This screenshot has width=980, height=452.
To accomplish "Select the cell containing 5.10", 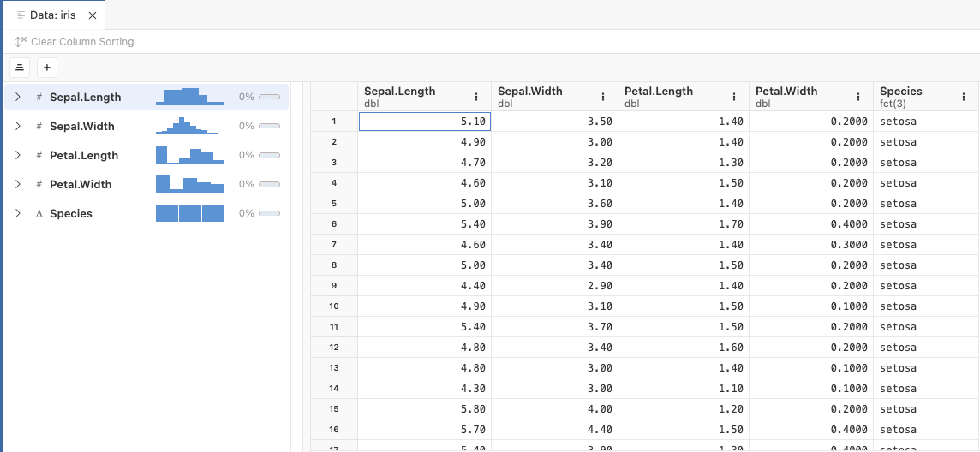I will coord(425,122).
